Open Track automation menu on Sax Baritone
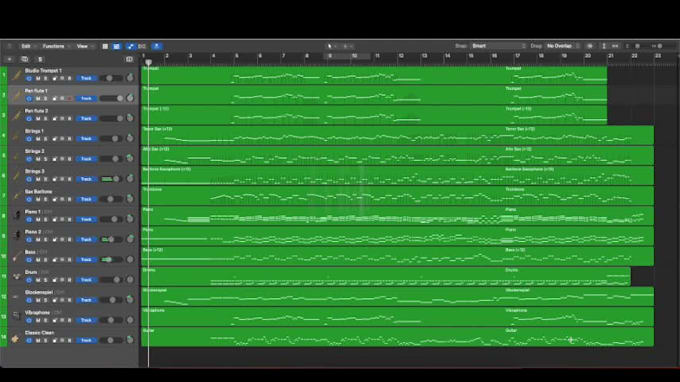Image resolution: width=680 pixels, height=382 pixels. (86, 199)
